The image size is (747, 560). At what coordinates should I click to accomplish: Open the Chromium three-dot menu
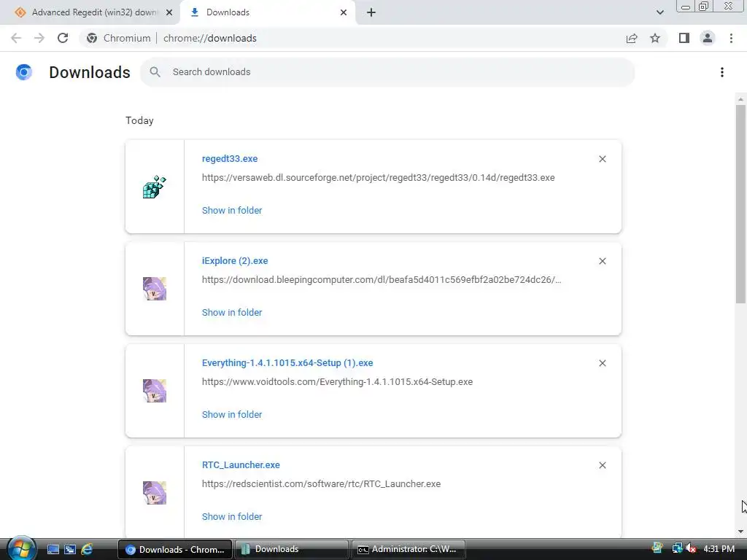click(x=731, y=38)
